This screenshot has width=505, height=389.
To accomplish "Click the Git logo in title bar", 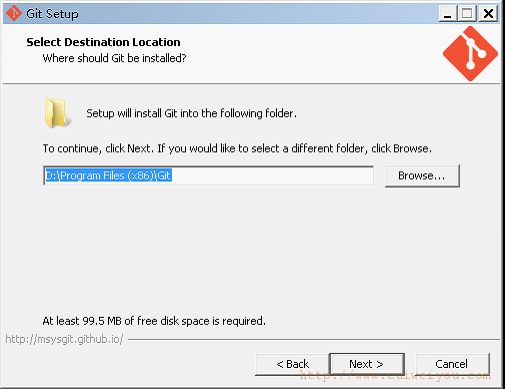I will point(14,13).
